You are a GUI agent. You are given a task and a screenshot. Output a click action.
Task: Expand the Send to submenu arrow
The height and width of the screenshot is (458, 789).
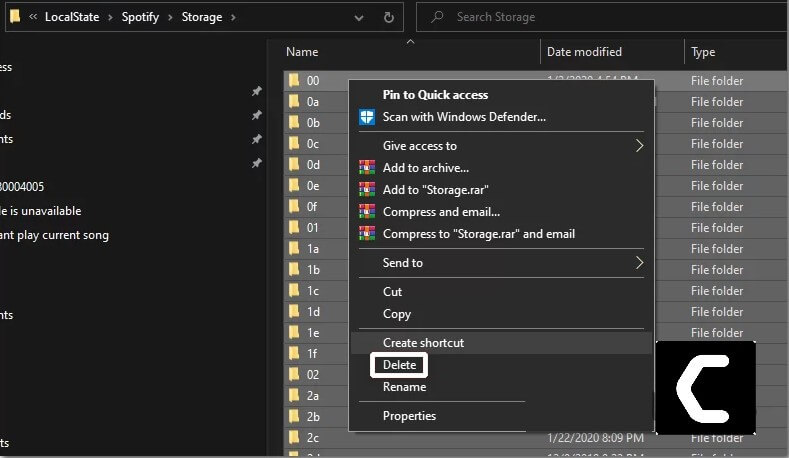(639, 263)
